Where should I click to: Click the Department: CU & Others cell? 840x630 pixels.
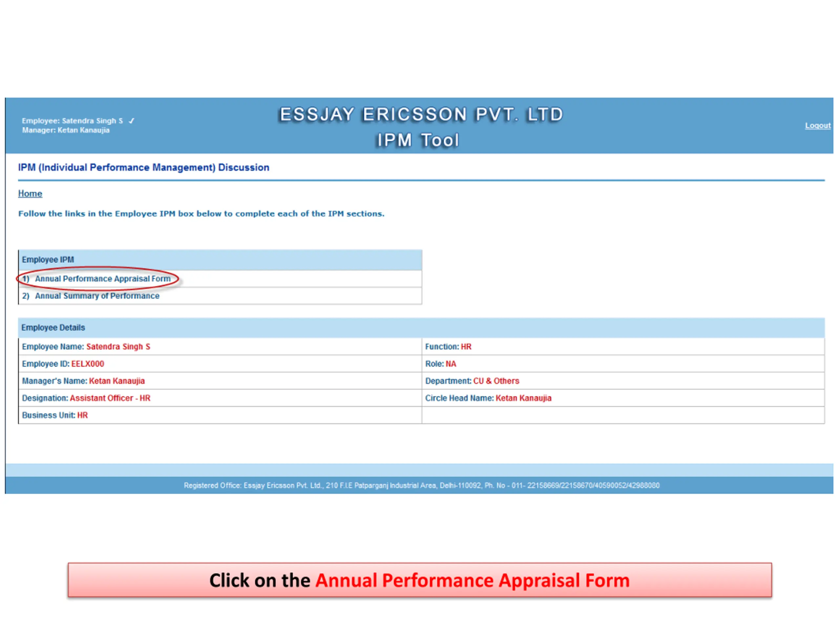[623, 381]
